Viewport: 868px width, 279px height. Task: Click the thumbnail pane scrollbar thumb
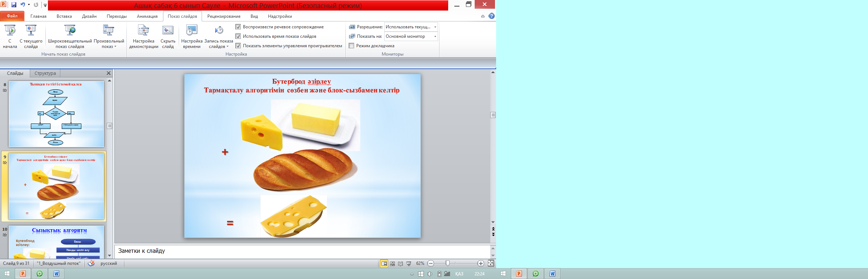point(109,126)
